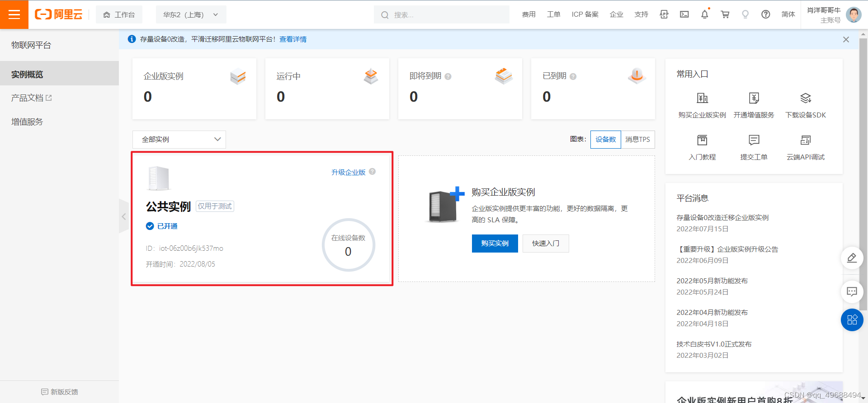Click the 购买实例 button

coord(495,243)
